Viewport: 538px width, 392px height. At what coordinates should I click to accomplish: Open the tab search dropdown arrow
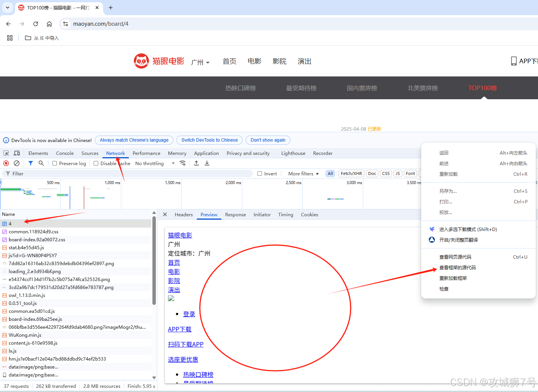click(8, 8)
